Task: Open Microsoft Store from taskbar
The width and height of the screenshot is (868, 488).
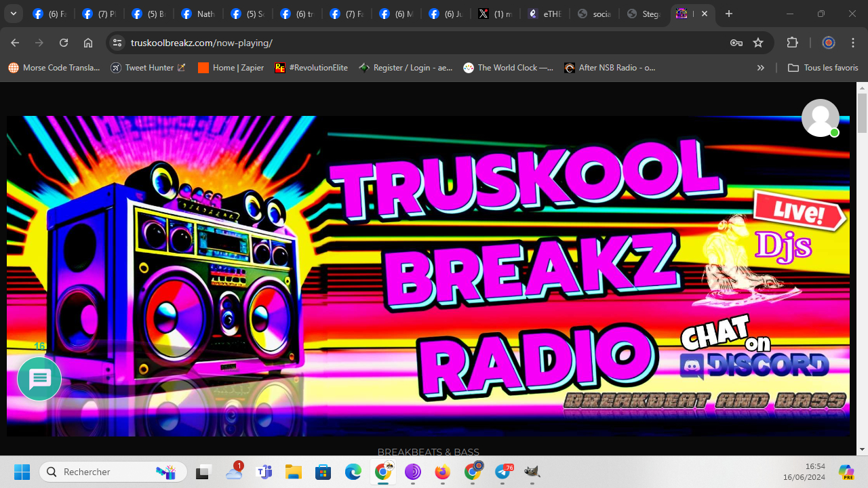Action: [x=323, y=472]
